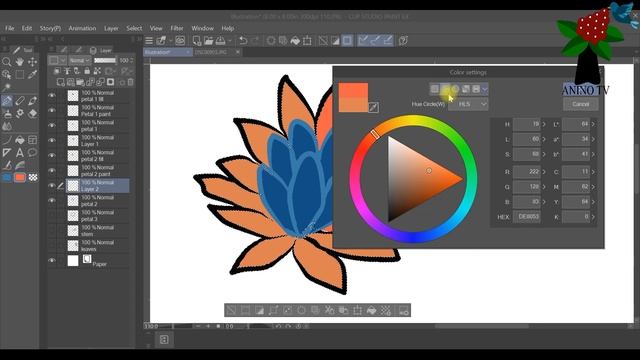Select the rectangle Selection area tool
Screen dimensions: 640x360
click(x=20, y=75)
